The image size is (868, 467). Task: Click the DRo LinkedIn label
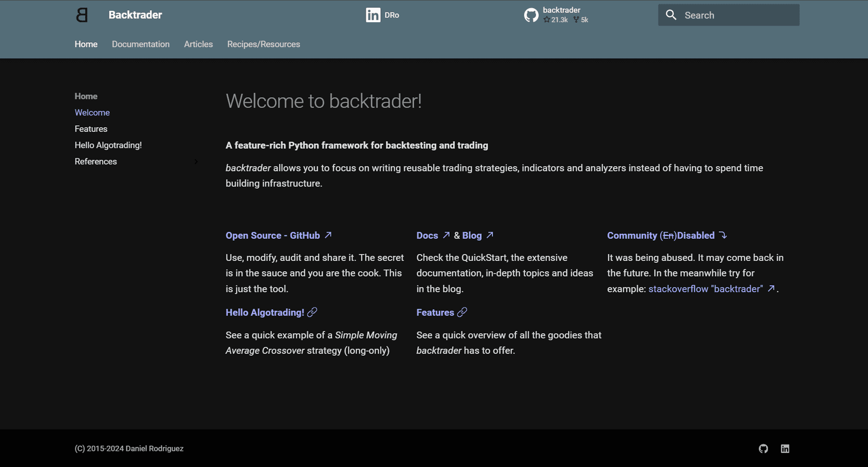392,15
